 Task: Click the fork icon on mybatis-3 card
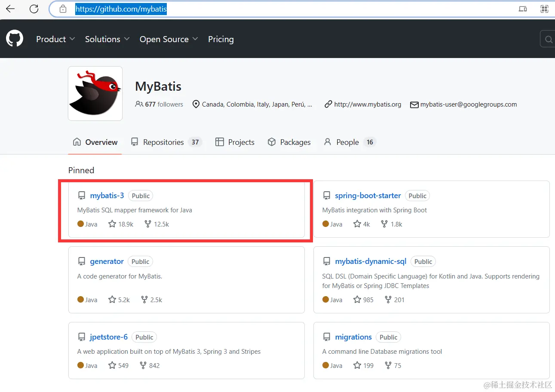148,224
